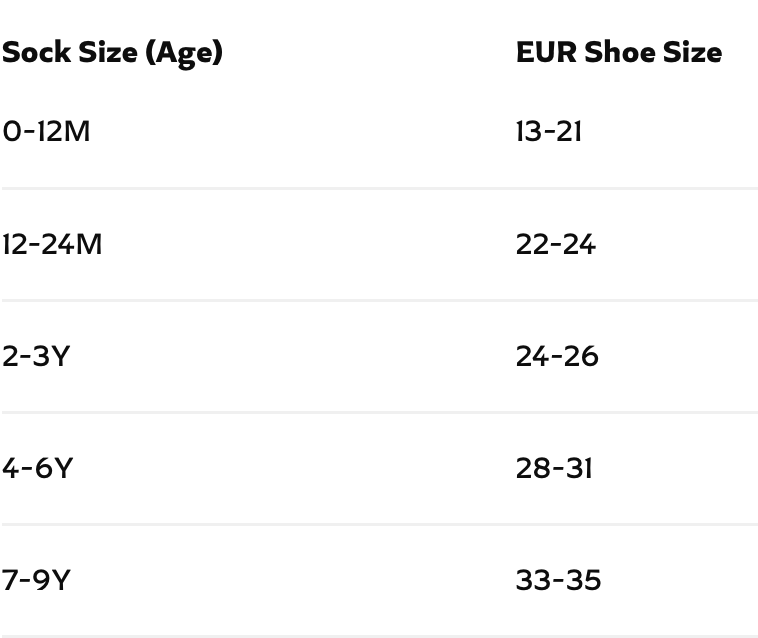Click the 33-35 EUR shoe size value
This screenshot has width=758, height=638.
pos(558,580)
